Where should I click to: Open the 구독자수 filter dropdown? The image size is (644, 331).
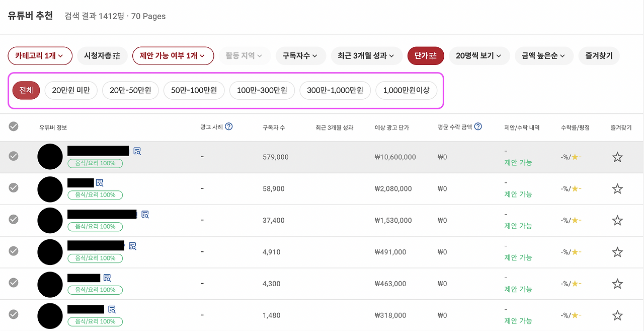tap(300, 56)
